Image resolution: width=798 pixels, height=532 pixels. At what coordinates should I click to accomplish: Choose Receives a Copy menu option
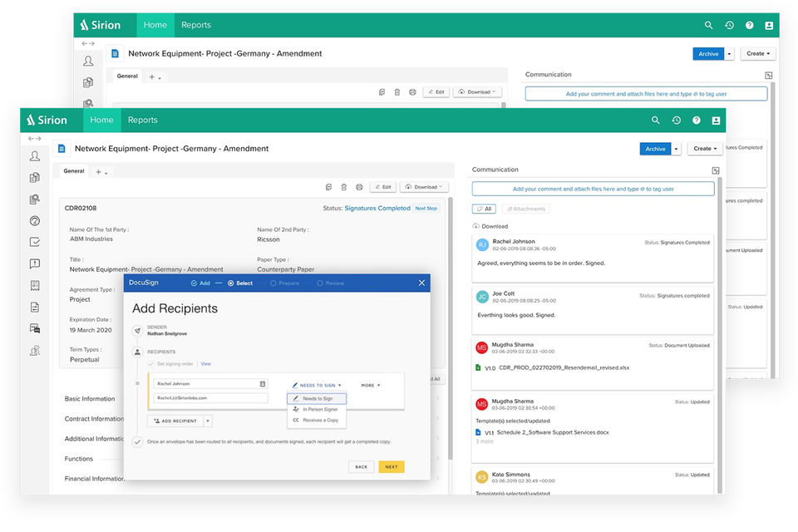pos(317,420)
